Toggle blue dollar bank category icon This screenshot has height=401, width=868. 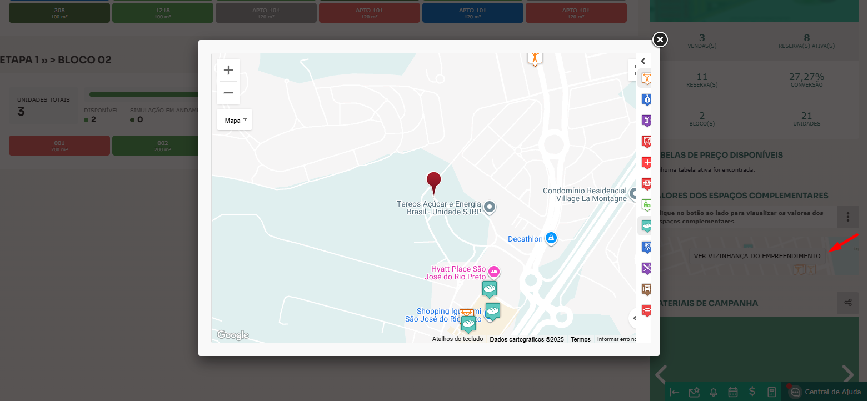(x=646, y=99)
